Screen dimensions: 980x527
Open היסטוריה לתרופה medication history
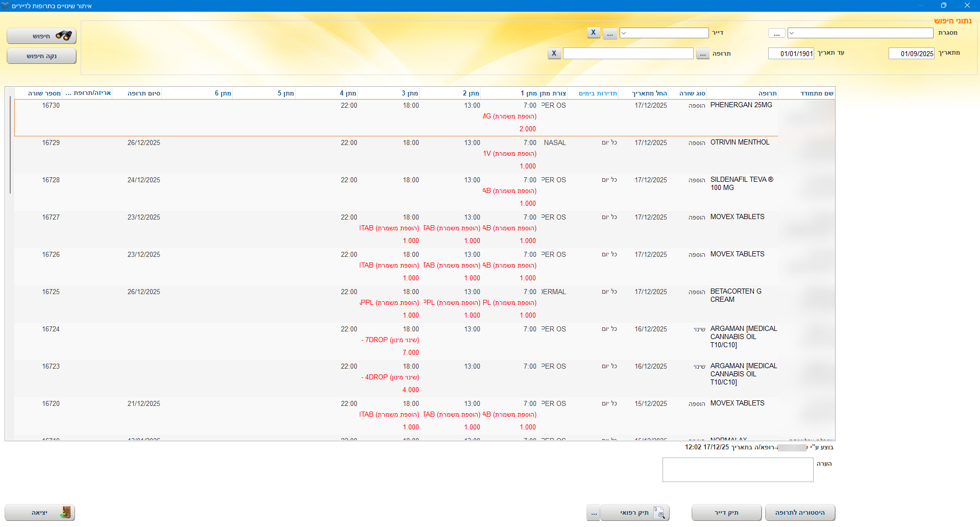pos(800,513)
